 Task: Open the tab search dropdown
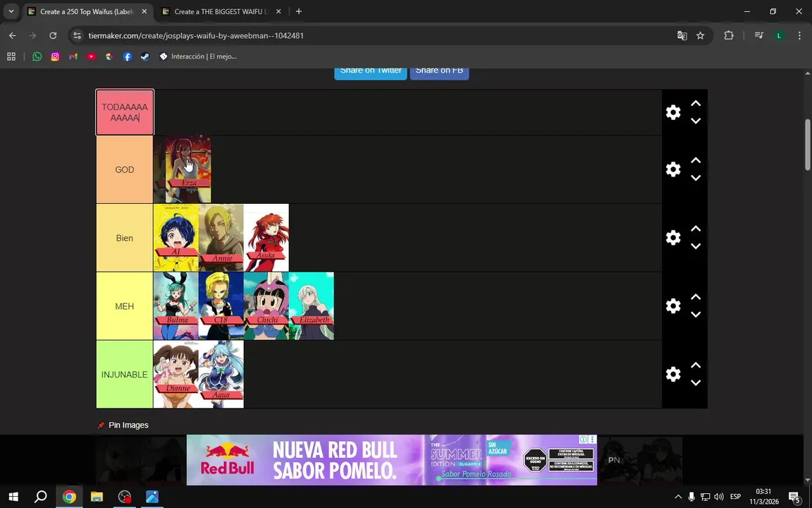point(11,11)
